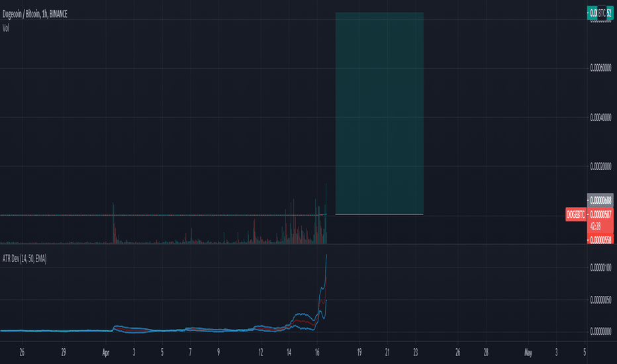Click the Apr date label on time axis

[105, 353]
